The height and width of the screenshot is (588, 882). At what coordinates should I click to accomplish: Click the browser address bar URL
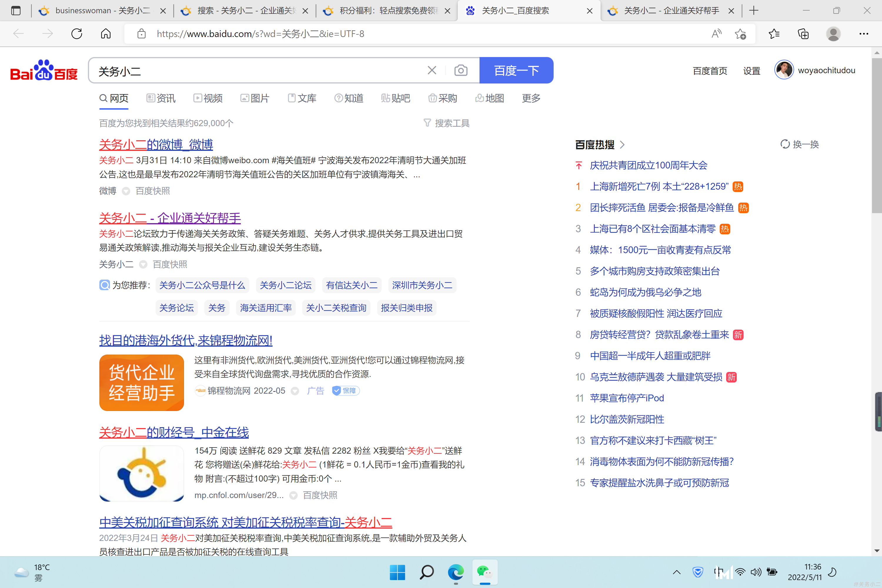click(x=260, y=34)
